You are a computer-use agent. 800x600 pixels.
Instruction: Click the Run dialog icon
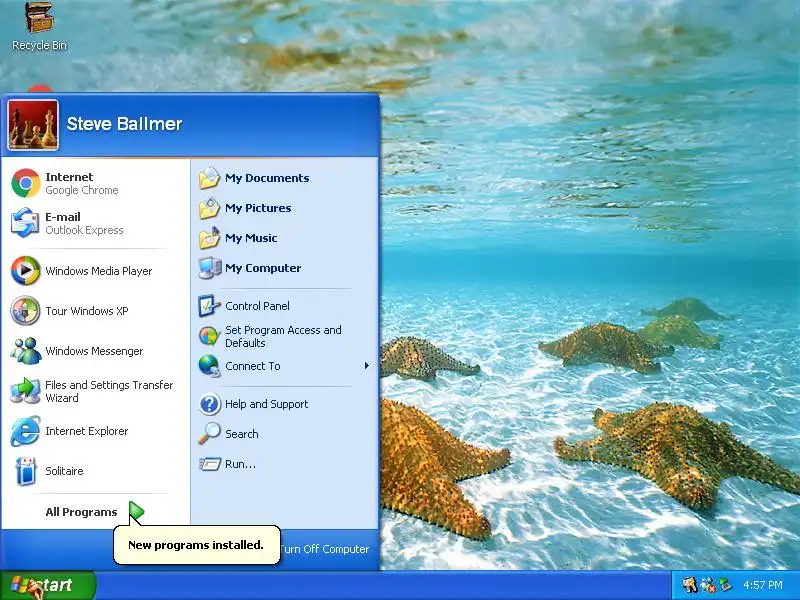[209, 464]
